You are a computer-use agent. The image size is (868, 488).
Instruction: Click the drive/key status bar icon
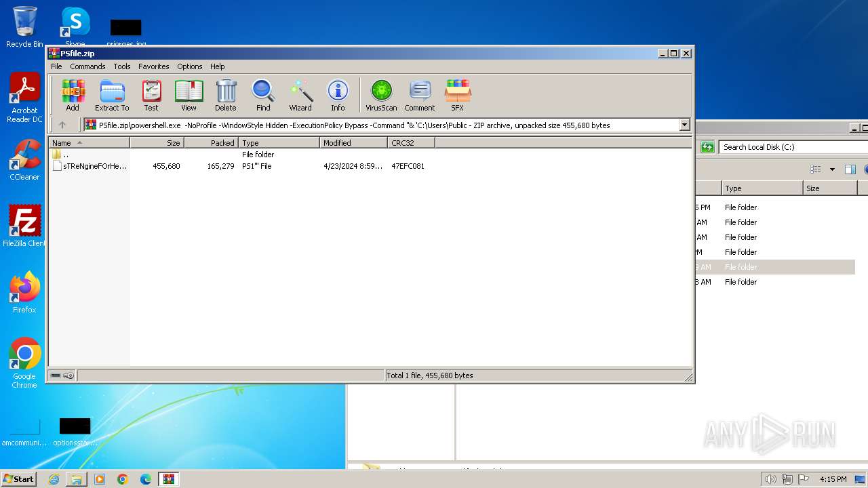click(x=62, y=375)
